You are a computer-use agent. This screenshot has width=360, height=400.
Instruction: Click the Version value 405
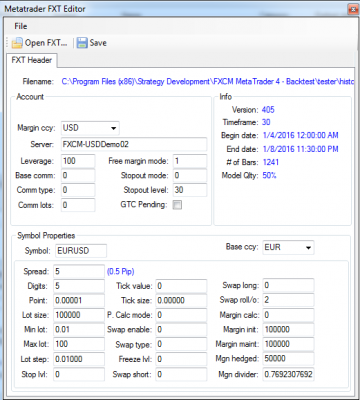click(x=268, y=110)
